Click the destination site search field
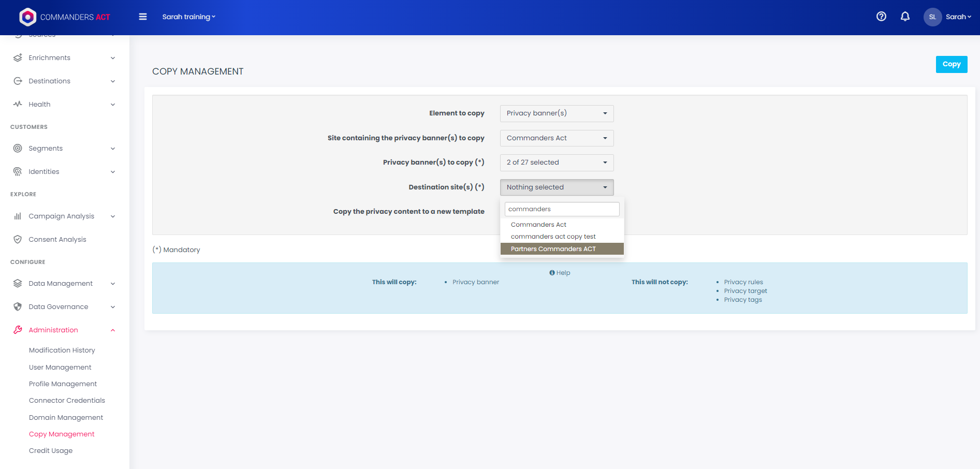Viewport: 980px width, 469px height. point(562,209)
